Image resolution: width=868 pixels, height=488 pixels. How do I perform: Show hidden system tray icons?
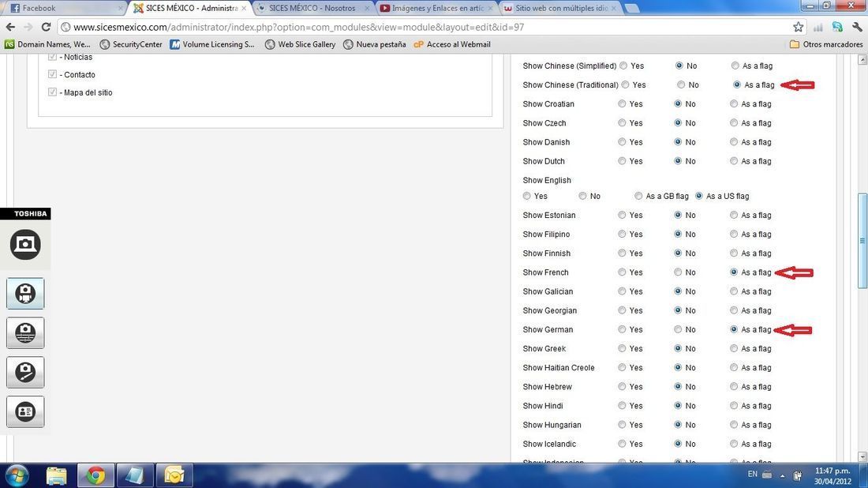pos(782,475)
